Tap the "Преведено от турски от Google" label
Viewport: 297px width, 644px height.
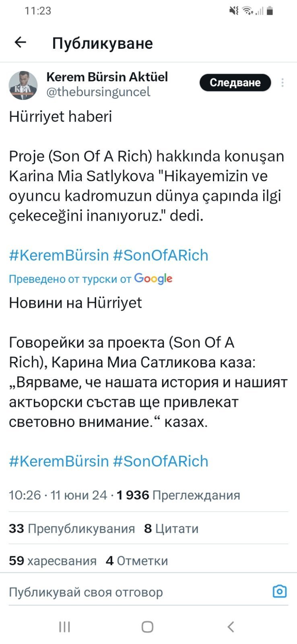[91, 279]
